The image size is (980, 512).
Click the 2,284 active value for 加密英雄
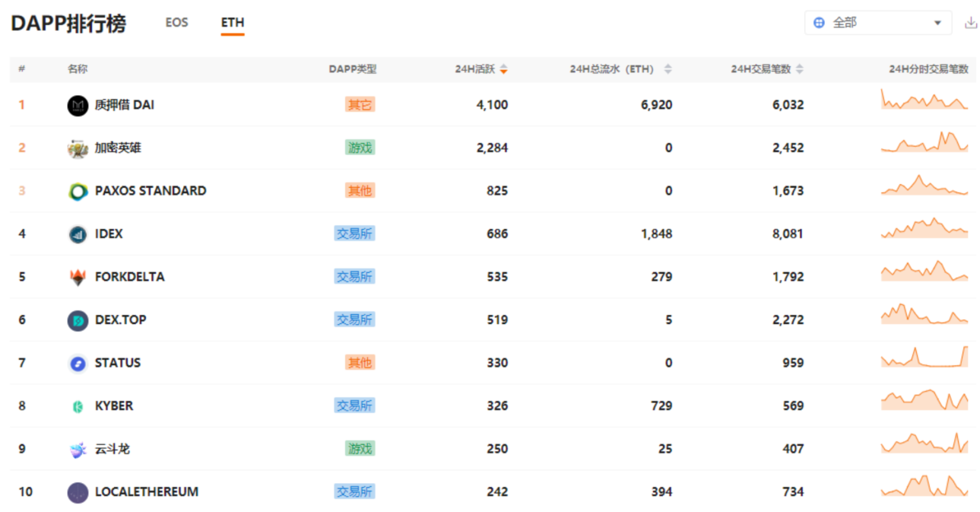(x=493, y=148)
